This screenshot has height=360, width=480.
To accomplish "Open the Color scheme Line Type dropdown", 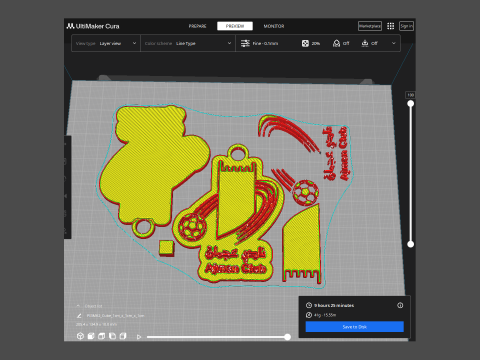I will pyautogui.click(x=188, y=43).
